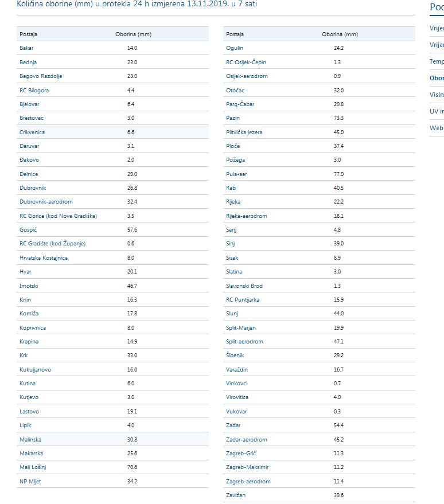Viewport: 444px width, 504px height.
Task: Click the Plitvička jezera station link
Action: (x=244, y=132)
